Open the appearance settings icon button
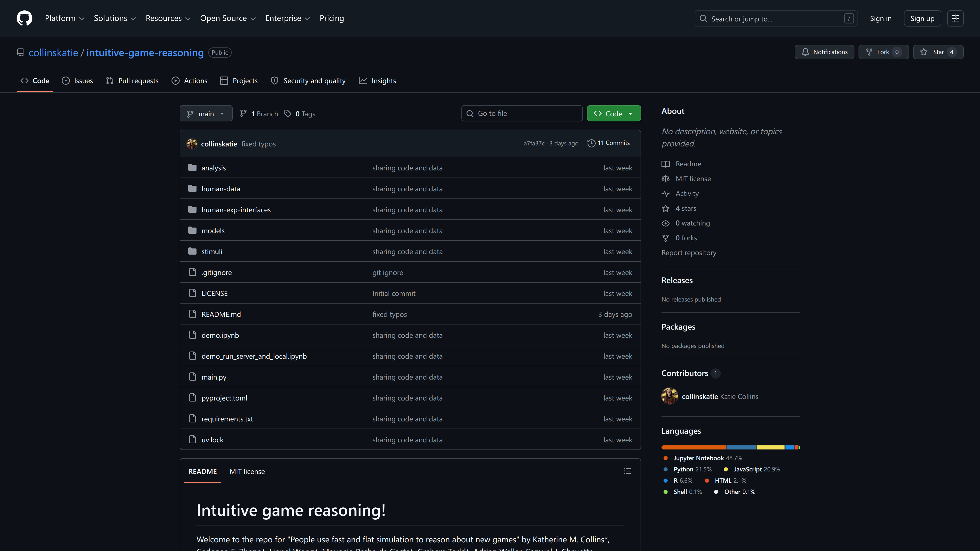This screenshot has height=551, width=980. [955, 18]
